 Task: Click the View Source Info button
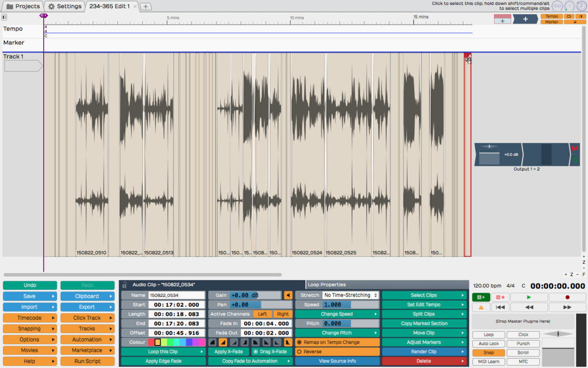point(337,361)
